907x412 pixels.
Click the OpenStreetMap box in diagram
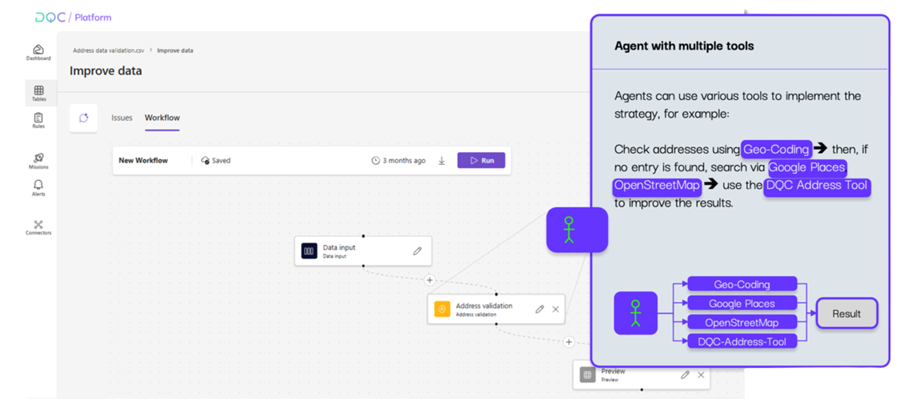coord(742,322)
